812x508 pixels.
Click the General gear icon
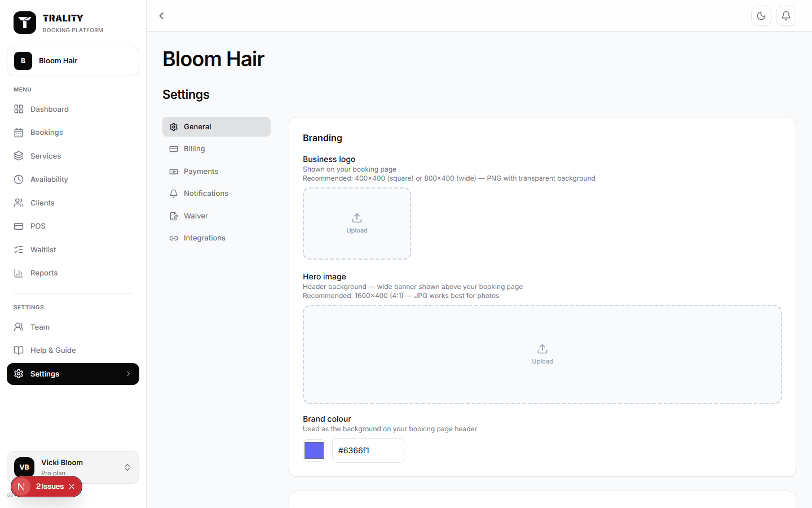tap(174, 127)
